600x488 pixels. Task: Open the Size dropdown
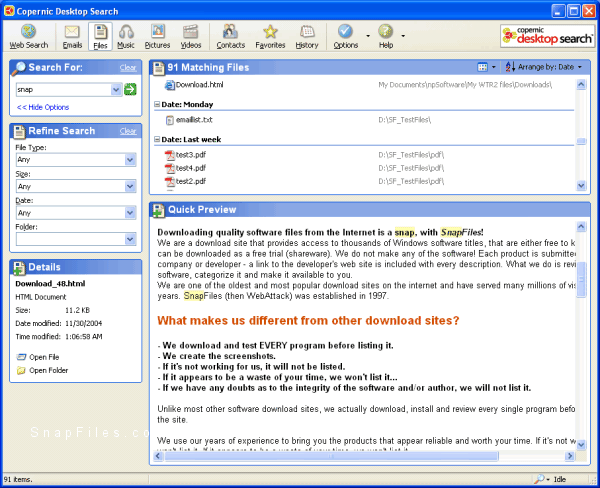coord(130,186)
